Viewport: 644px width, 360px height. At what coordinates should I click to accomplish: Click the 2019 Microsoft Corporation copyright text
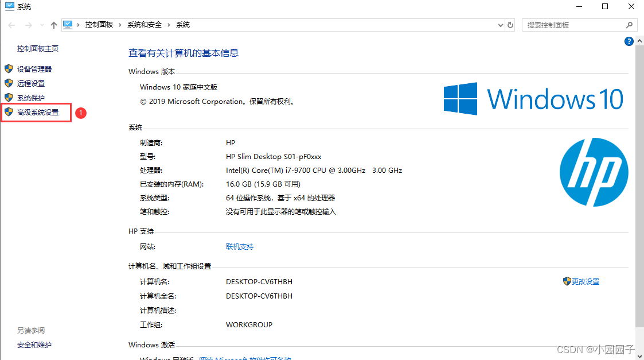(x=218, y=101)
